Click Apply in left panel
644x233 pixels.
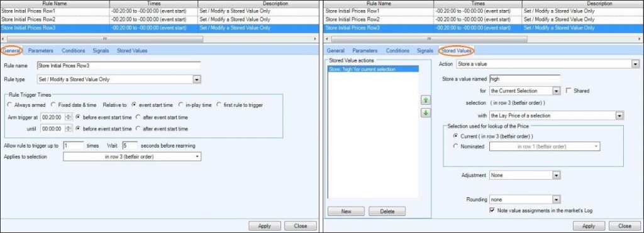click(x=265, y=225)
